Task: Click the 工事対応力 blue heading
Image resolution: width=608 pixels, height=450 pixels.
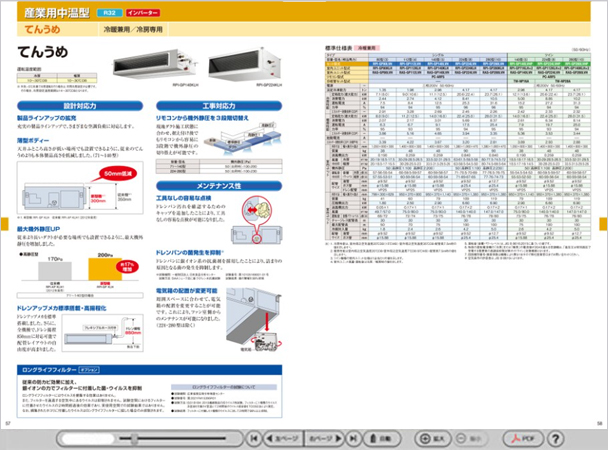Action: pyautogui.click(x=219, y=106)
